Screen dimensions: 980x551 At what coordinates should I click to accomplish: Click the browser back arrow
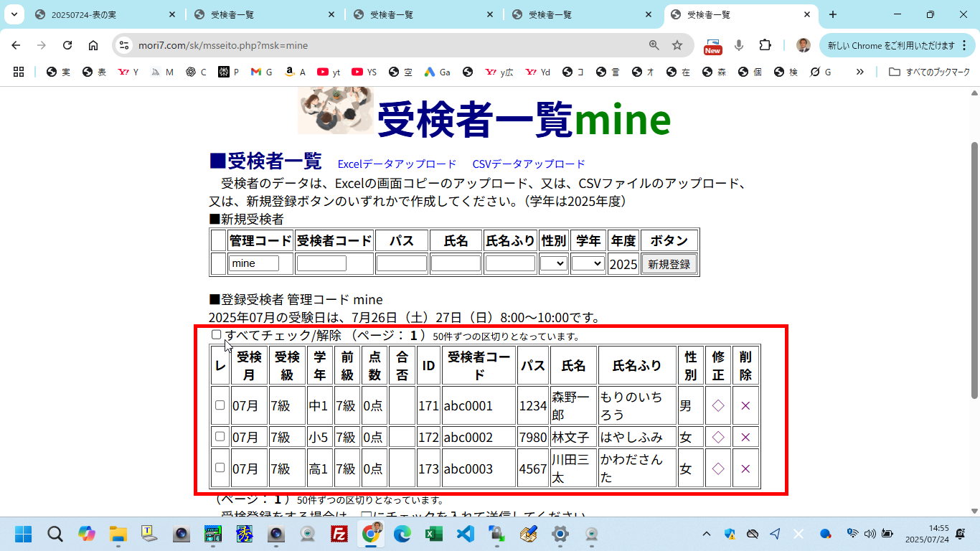coord(16,45)
